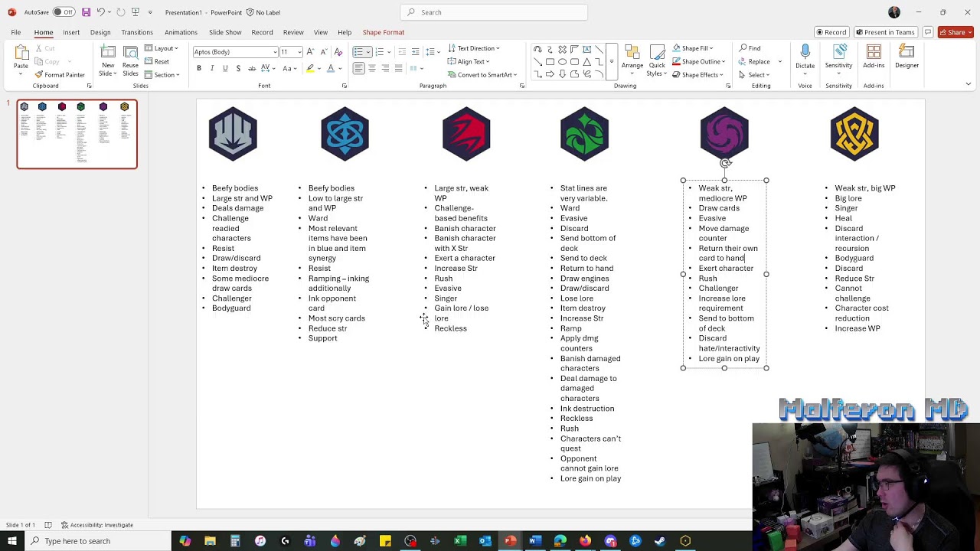Image resolution: width=980 pixels, height=551 pixels.
Task: Click the top Record button
Action: (x=831, y=32)
